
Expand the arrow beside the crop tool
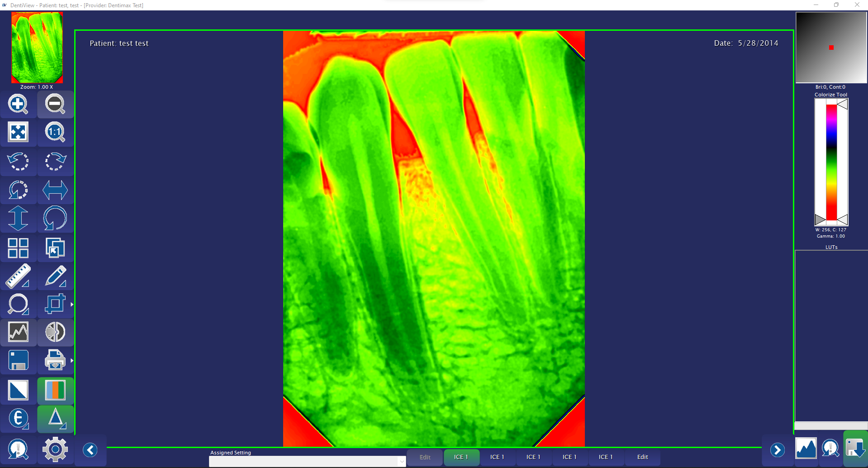(x=72, y=304)
